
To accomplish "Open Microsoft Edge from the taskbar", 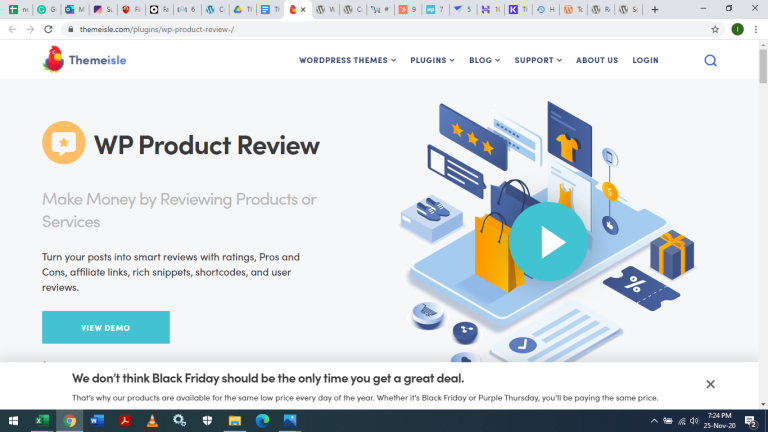I will (x=263, y=421).
